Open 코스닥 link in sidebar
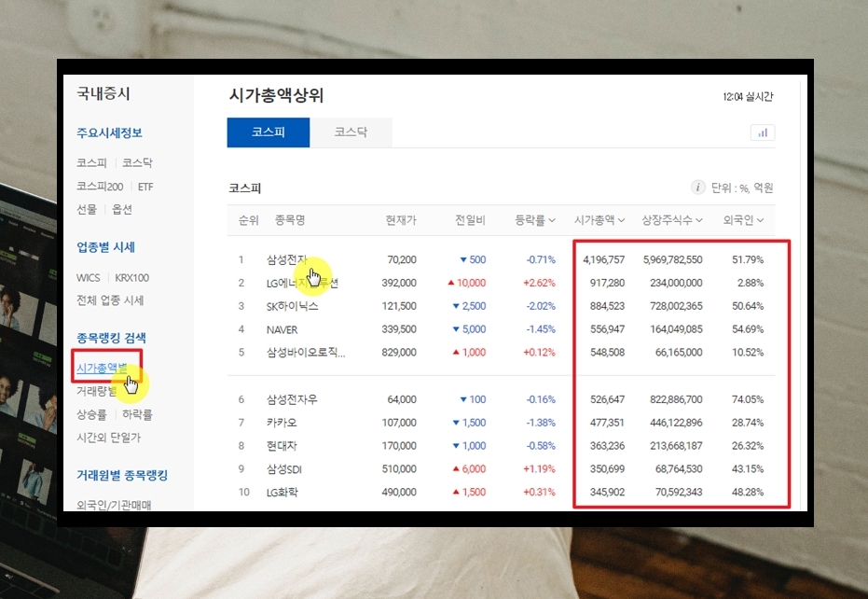 coord(137,163)
